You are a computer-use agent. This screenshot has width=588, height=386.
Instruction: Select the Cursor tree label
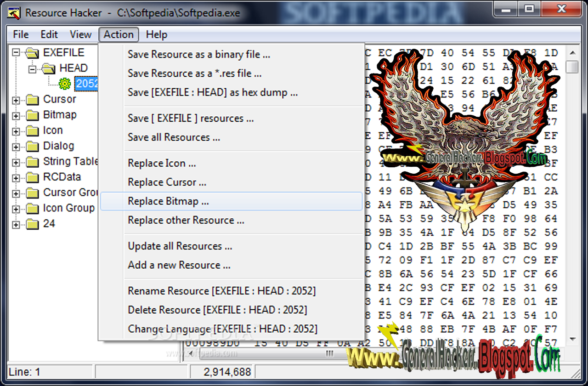(x=60, y=99)
